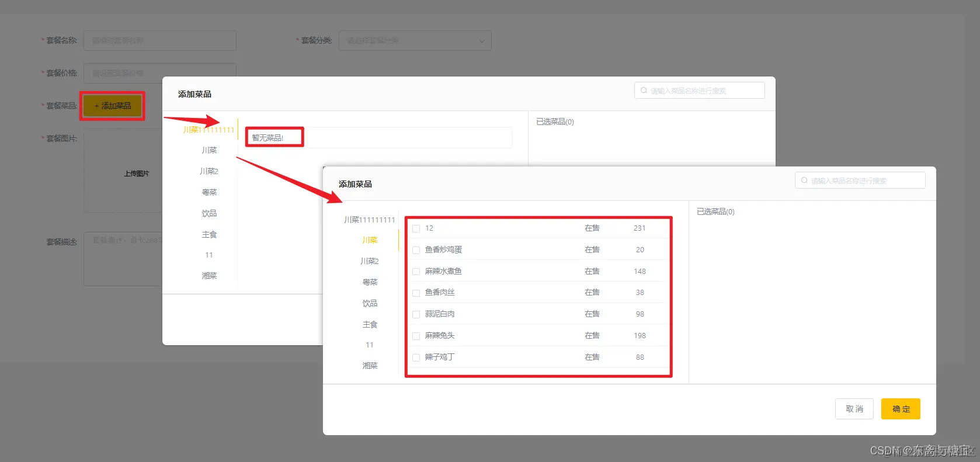This screenshot has width=980, height=462.
Task: Select category 11 in back dialog
Action: pyautogui.click(x=209, y=255)
